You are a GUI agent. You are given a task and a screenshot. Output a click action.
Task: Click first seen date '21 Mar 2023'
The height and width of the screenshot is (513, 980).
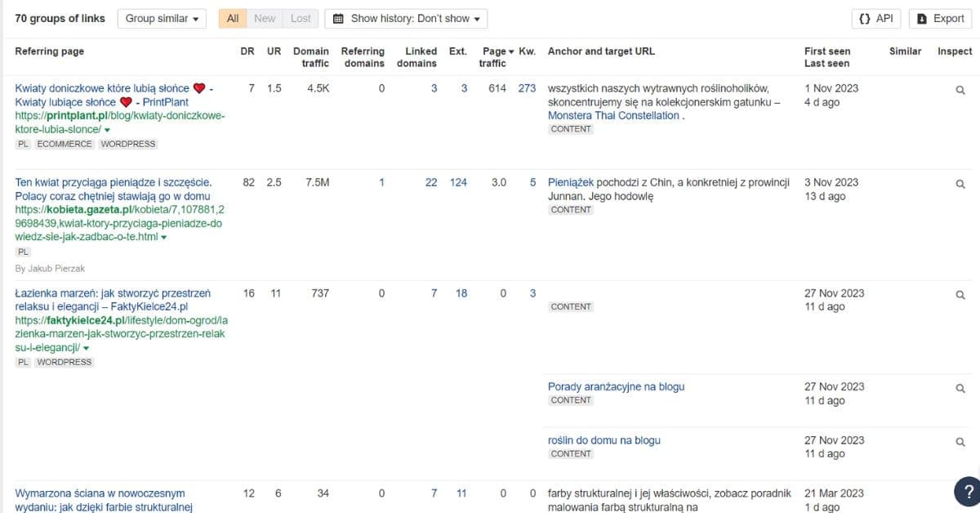point(834,493)
